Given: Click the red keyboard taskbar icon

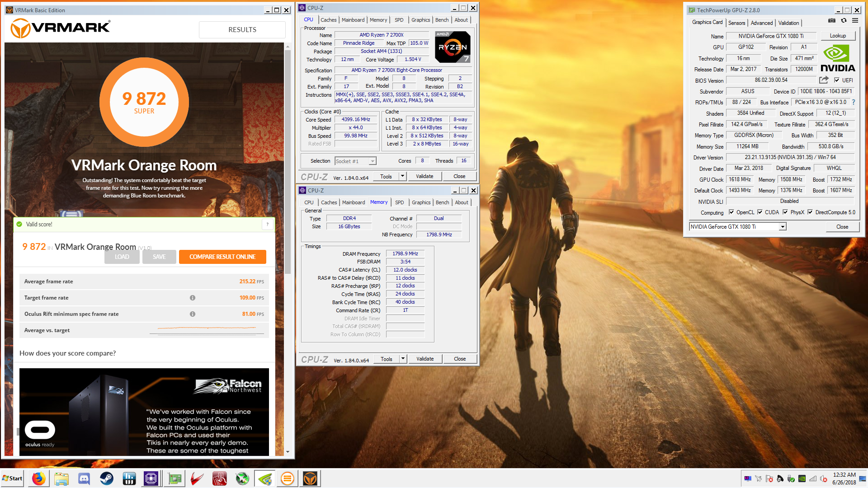Looking at the screenshot, I should 220,479.
